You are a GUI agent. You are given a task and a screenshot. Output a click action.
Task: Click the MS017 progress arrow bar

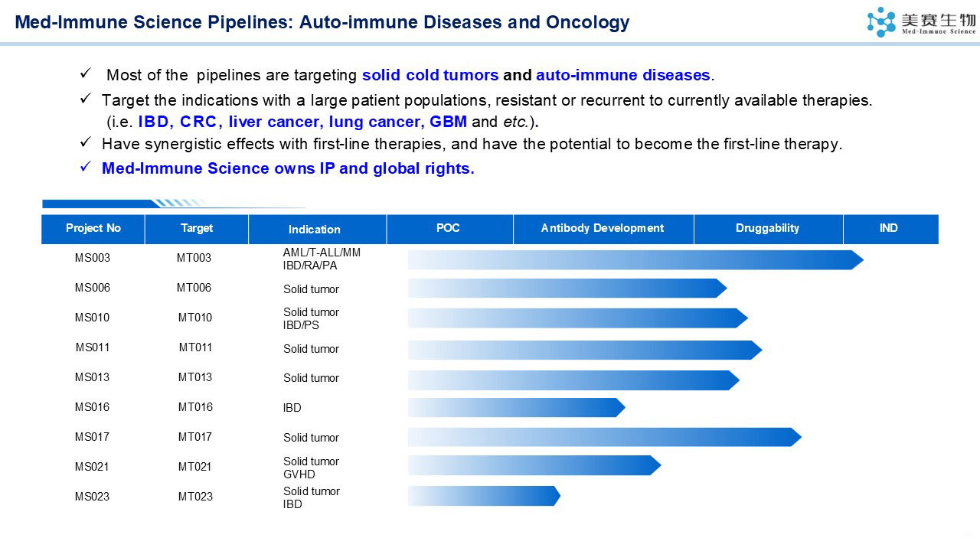pyautogui.click(x=605, y=437)
